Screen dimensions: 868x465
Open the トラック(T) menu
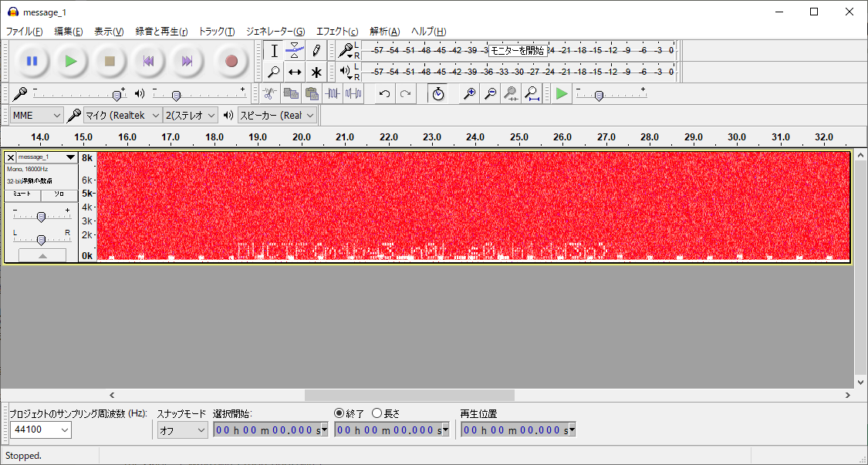click(x=217, y=32)
